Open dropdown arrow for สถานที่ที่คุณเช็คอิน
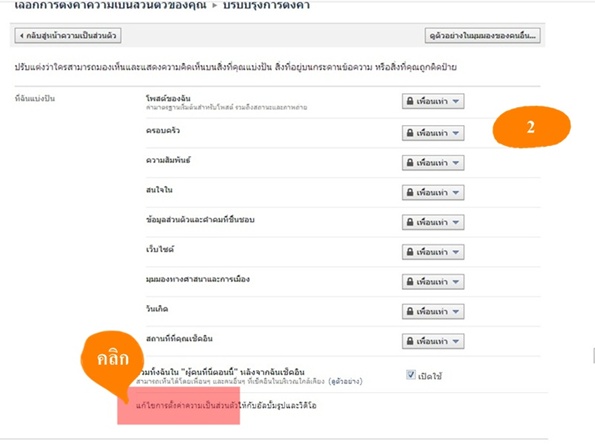 [x=456, y=341]
